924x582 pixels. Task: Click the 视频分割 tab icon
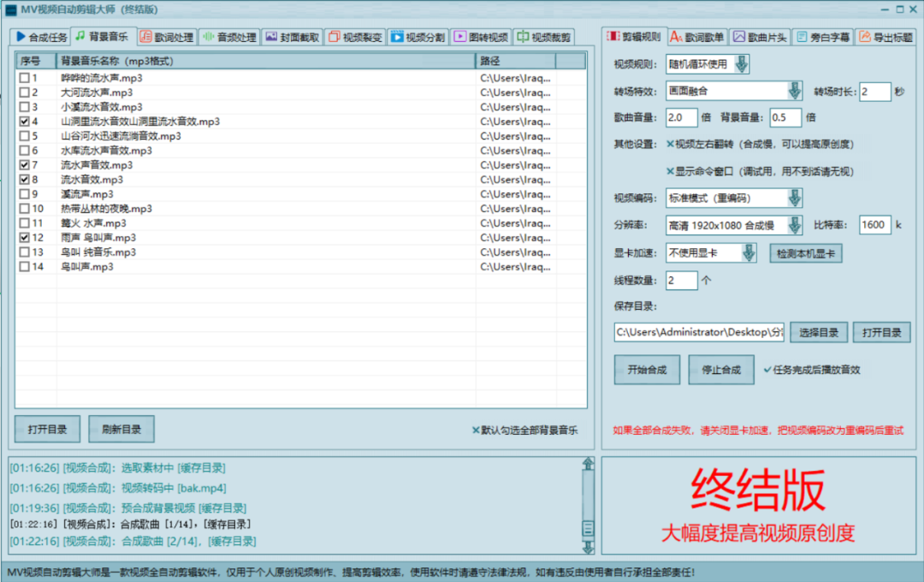[397, 38]
